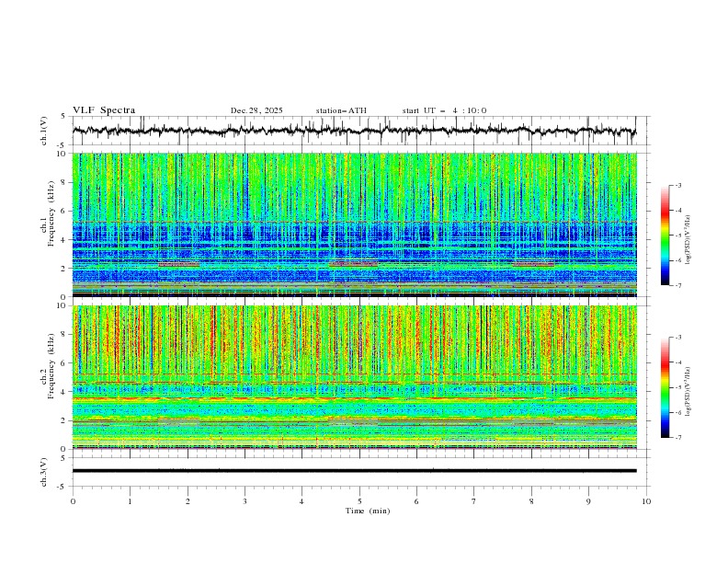
Task: Click the ch.1(V) axis label at top
Action: click(44, 131)
